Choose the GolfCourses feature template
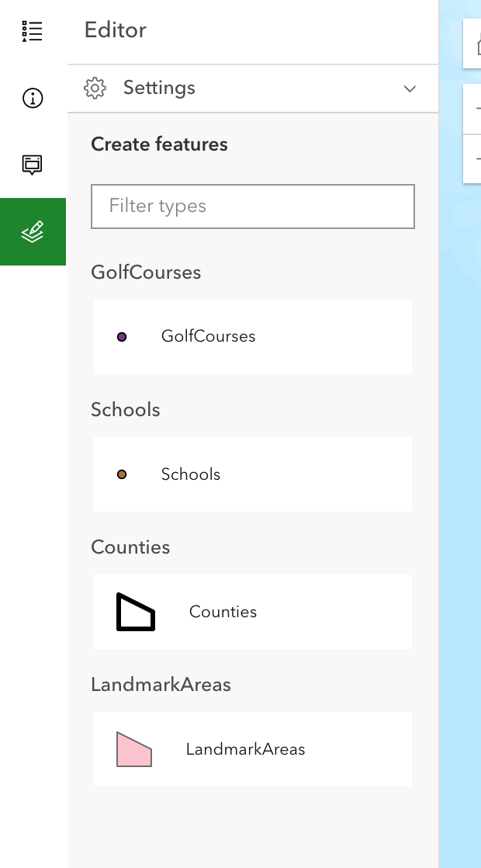 click(252, 336)
